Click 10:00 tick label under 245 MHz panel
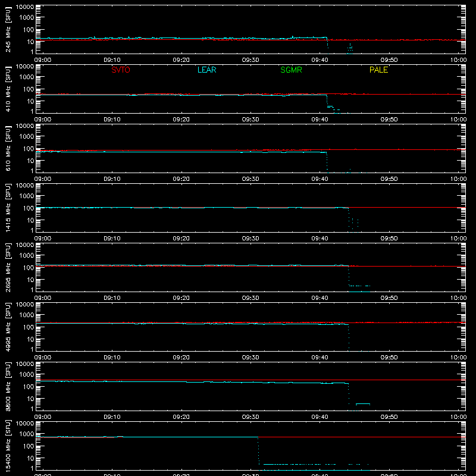Viewport: 476px width, 476px height. [x=458, y=60]
